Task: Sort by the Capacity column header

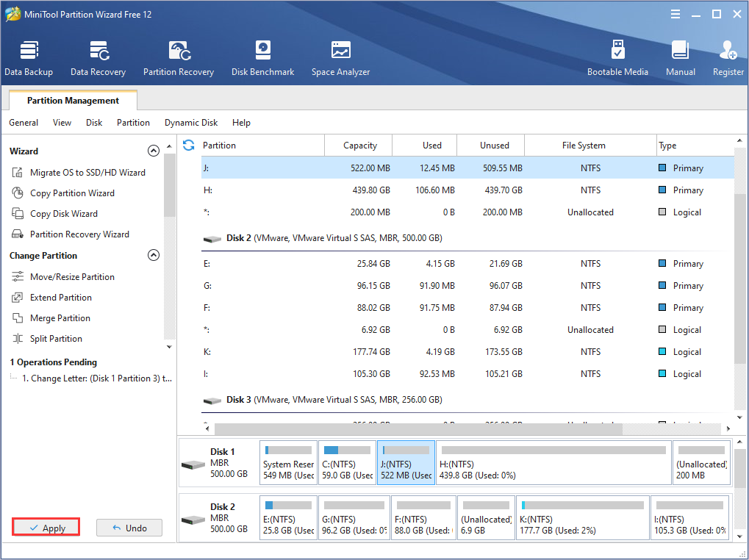Action: (358, 145)
